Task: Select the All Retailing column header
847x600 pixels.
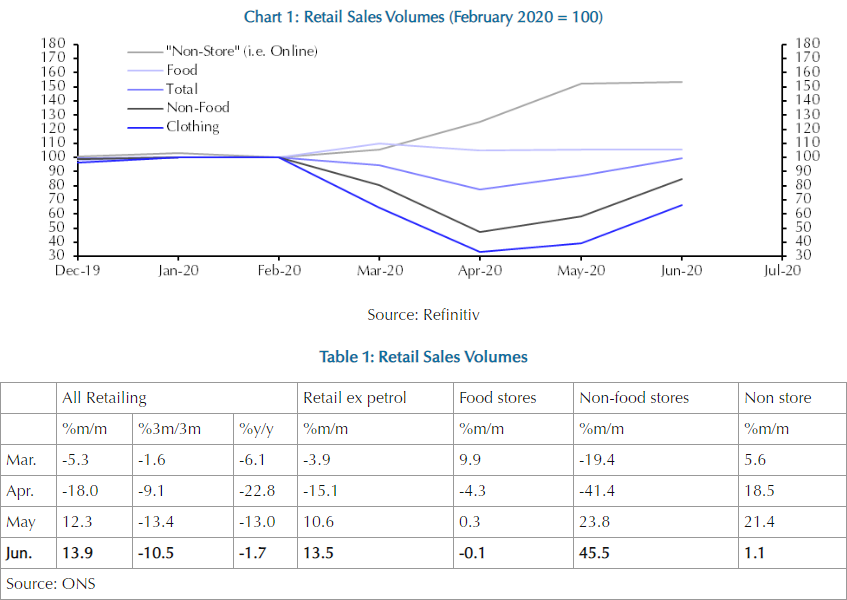Action: pyautogui.click(x=104, y=398)
